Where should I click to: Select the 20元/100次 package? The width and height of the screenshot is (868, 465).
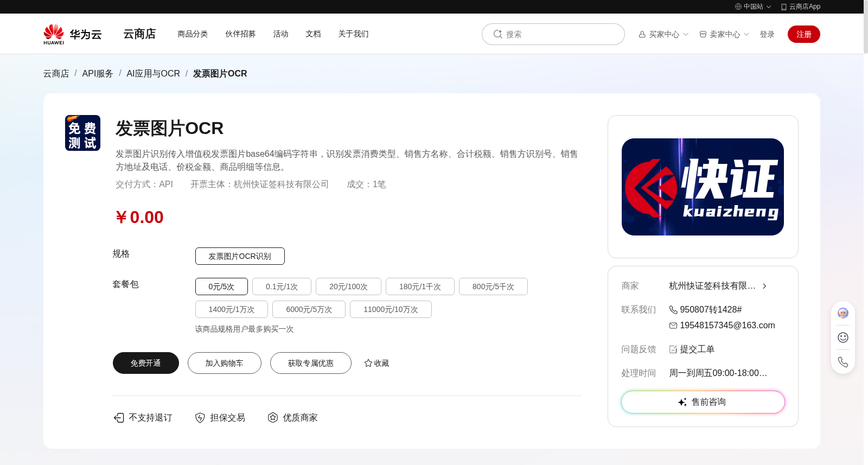[348, 286]
